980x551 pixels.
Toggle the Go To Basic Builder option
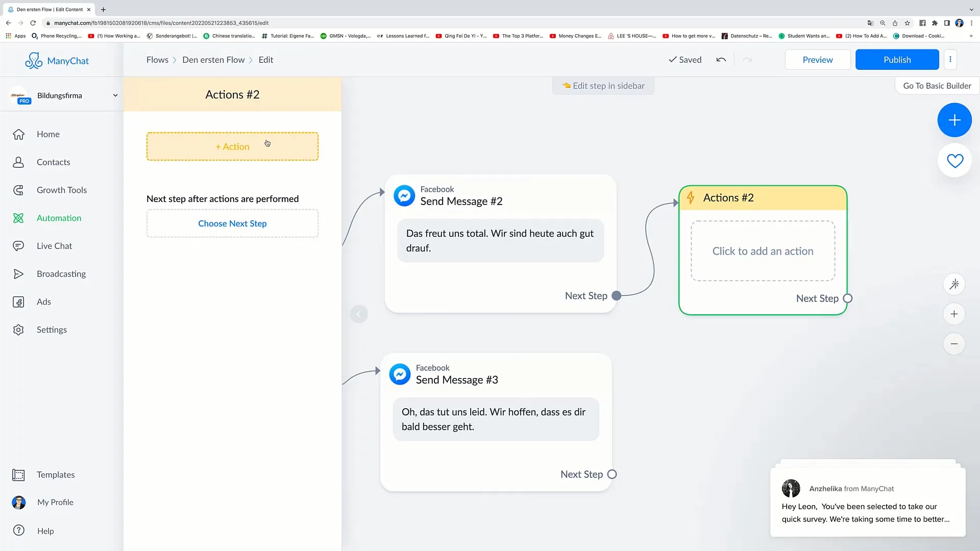[937, 85]
